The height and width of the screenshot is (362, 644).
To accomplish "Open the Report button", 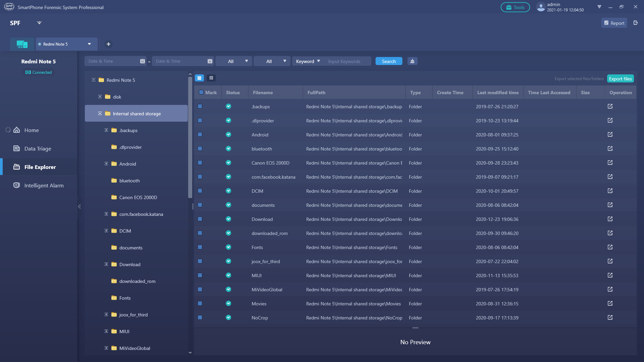I will pyautogui.click(x=614, y=23).
